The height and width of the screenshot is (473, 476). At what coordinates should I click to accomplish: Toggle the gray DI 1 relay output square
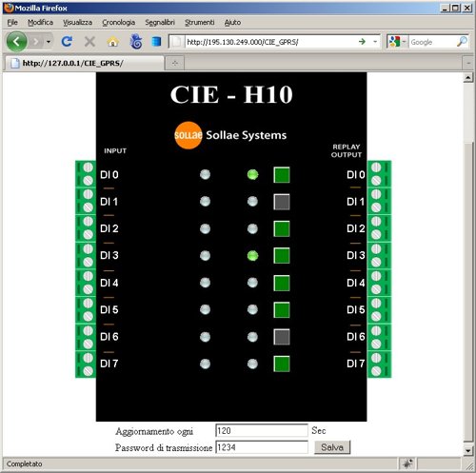pos(282,202)
